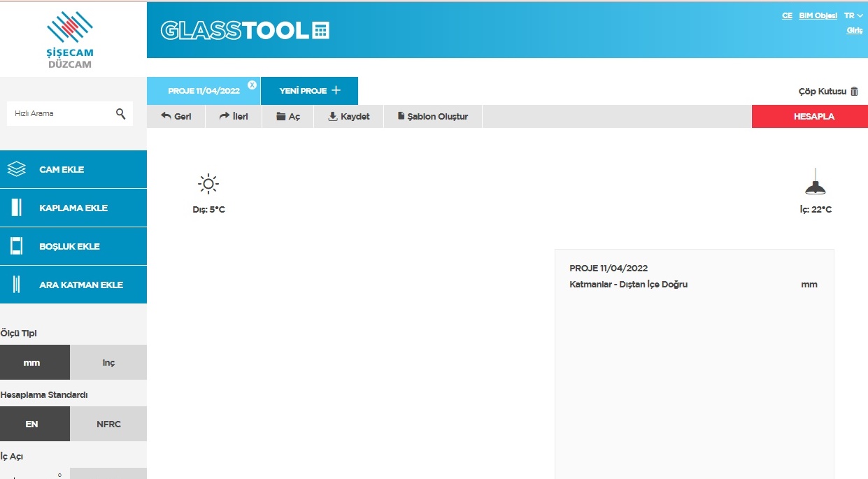
Task: Click Şablon Oluştur in the toolbar
Action: click(x=432, y=117)
